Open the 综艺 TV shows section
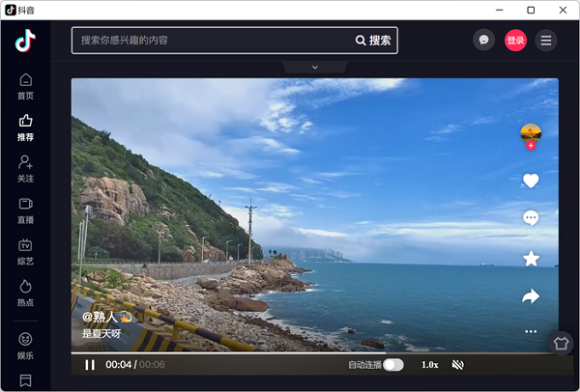580x392 pixels. (x=25, y=252)
